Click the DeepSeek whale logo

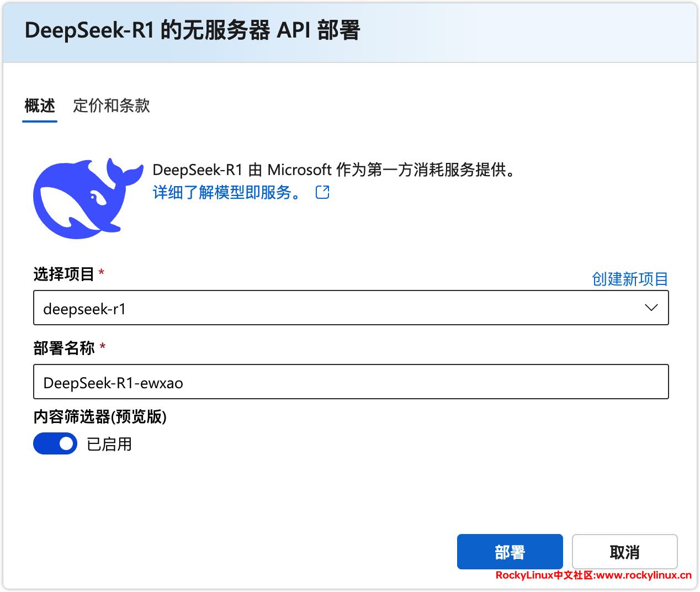pos(86,199)
